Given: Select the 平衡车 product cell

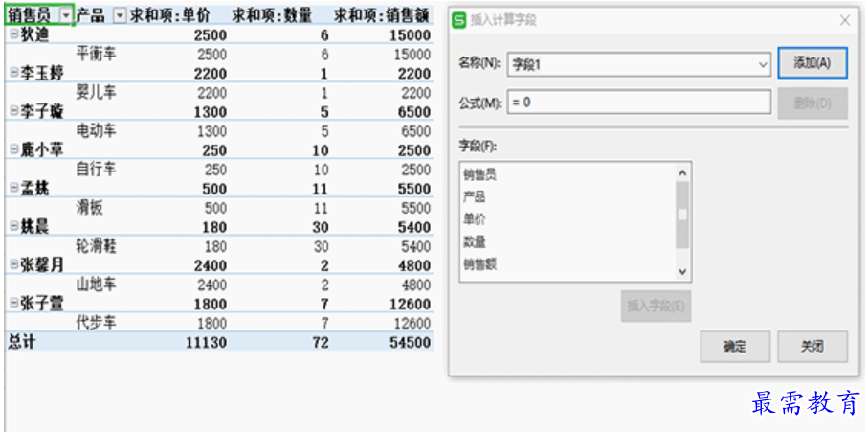Looking at the screenshot, I should (97, 55).
